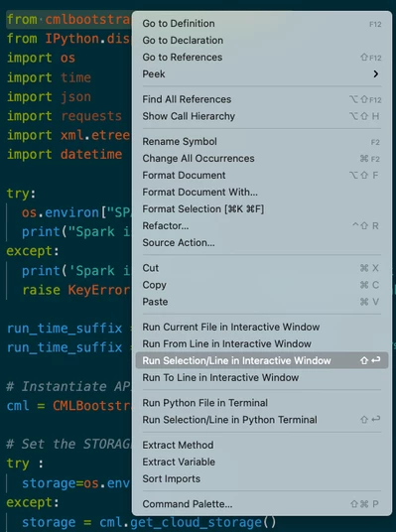This screenshot has height=532, width=396.
Task: Choose Rename Symbol
Action: [262, 142]
